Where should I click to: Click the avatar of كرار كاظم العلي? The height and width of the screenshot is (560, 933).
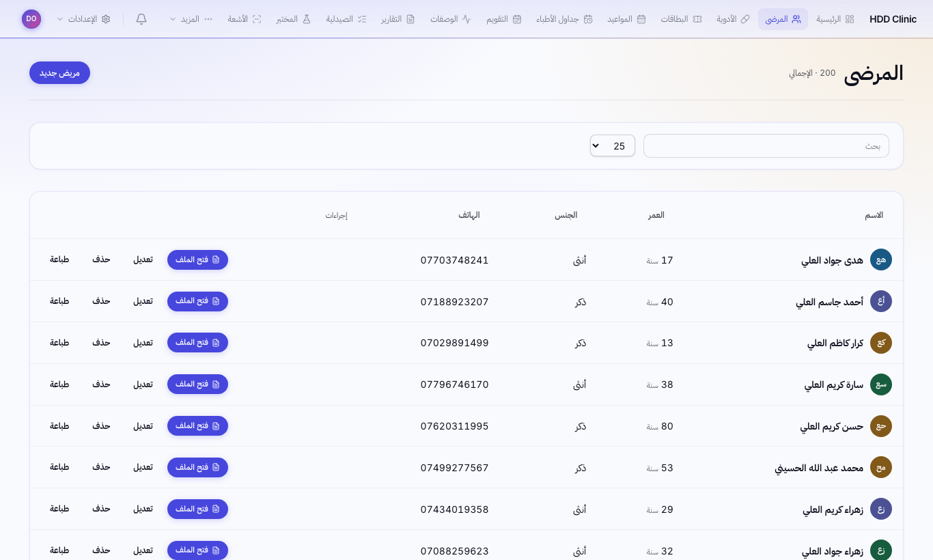click(x=881, y=343)
